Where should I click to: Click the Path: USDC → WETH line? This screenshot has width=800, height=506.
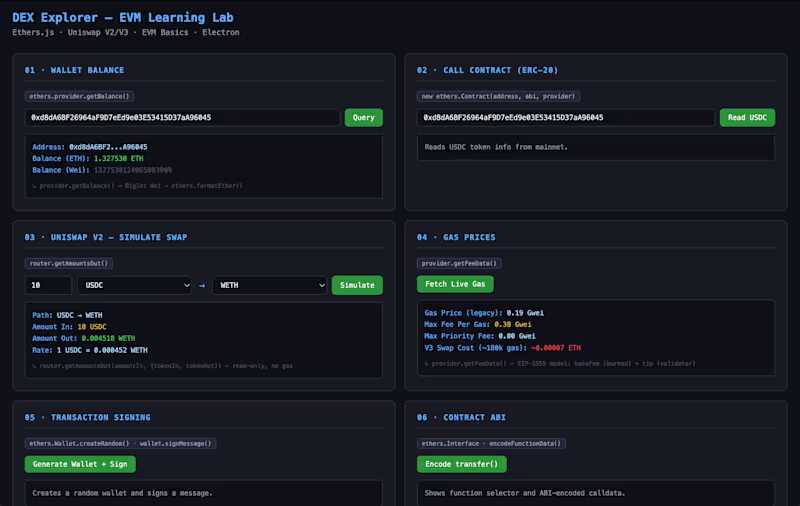(x=67, y=315)
